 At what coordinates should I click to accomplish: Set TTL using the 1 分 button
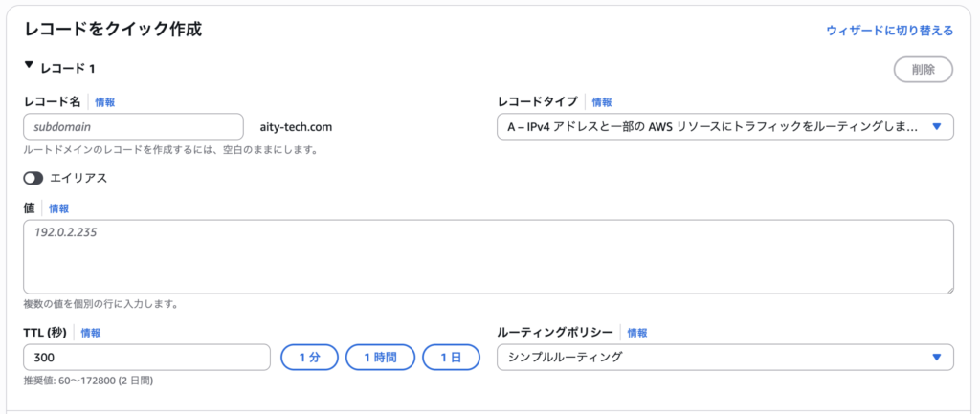pos(309,358)
